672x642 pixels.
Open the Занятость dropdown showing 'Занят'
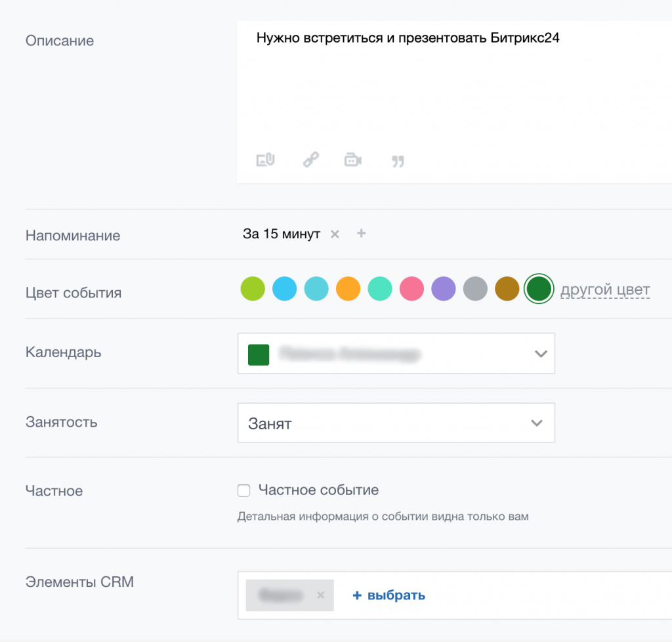[396, 423]
